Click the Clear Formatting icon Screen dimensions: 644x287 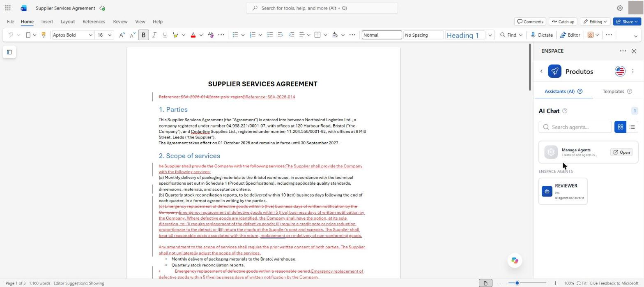pyautogui.click(x=211, y=35)
